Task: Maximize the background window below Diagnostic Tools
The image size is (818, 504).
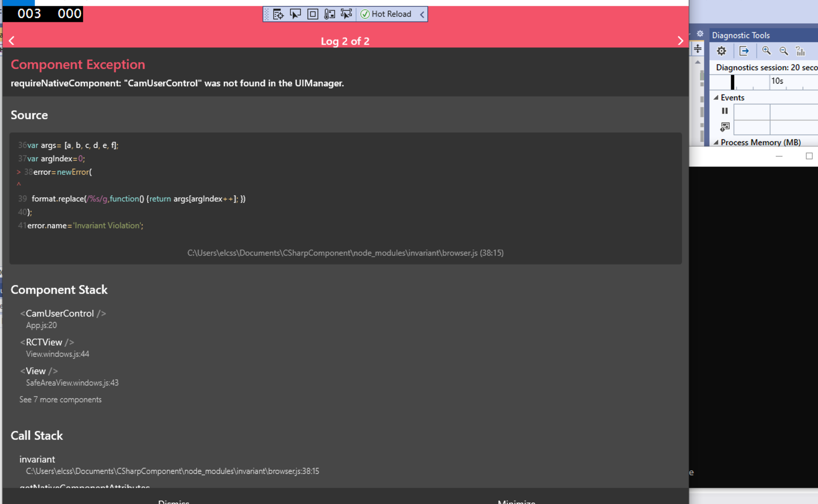Action: point(809,156)
